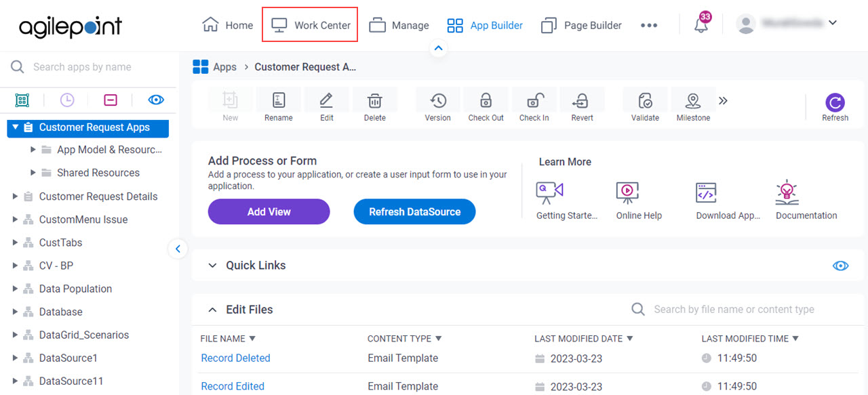The width and height of the screenshot is (868, 395).
Task: Select the DataSource1 tree item
Action: (x=68, y=357)
